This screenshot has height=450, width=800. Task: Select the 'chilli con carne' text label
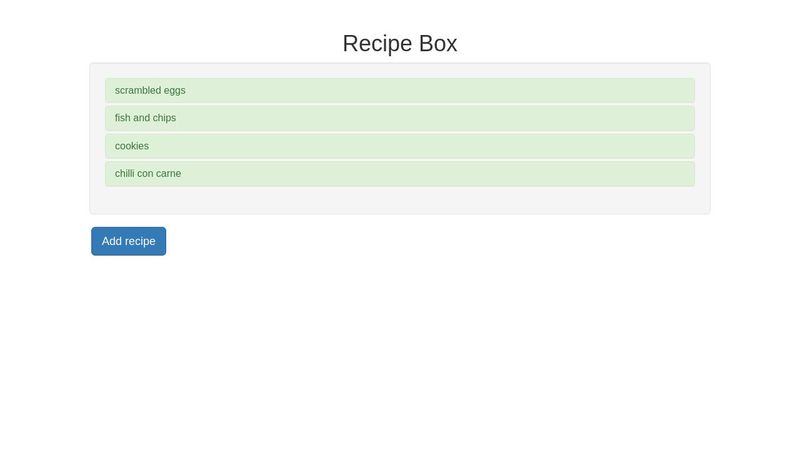(148, 173)
